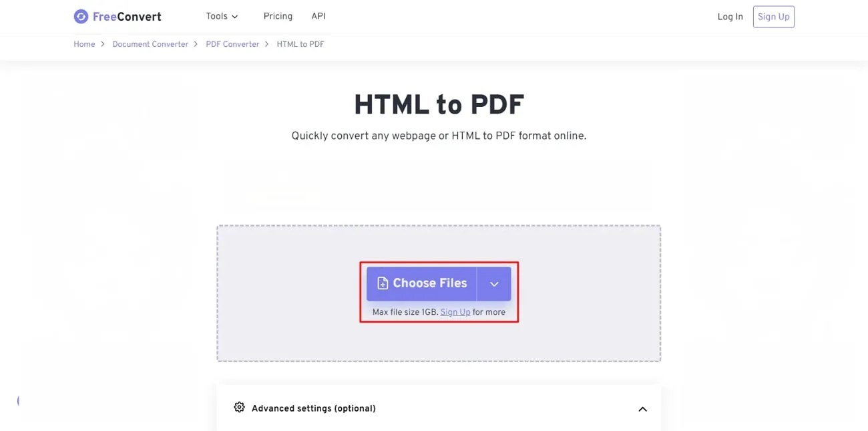Viewport: 868px width, 431px height.
Task: Click the breadcrumb arrow after Document Converter
Action: tap(196, 43)
